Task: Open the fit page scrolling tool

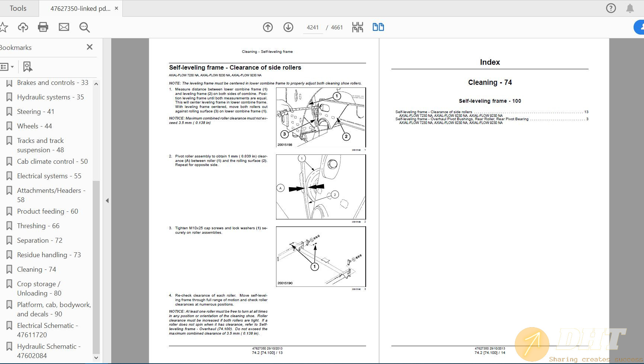Action: pos(358,27)
